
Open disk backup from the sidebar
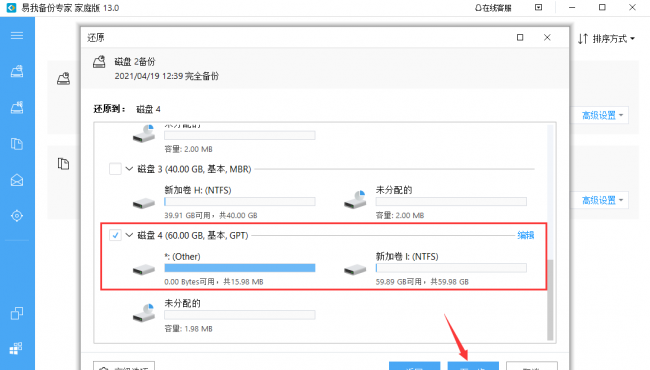(x=17, y=71)
